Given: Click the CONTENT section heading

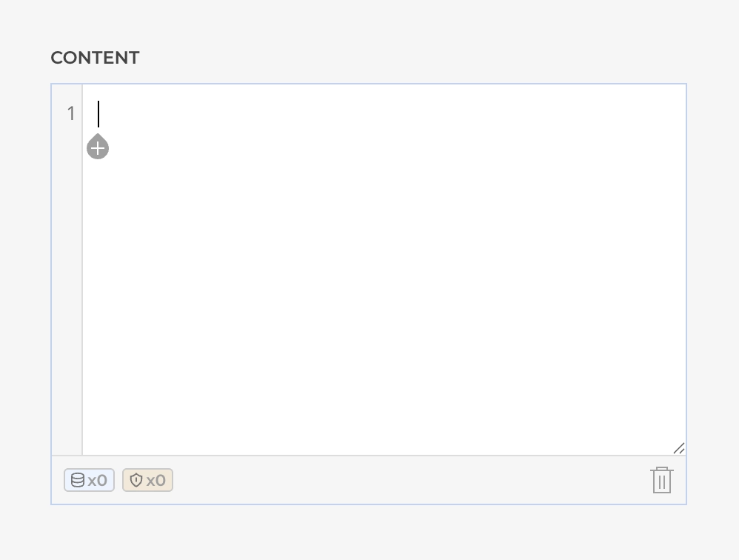Looking at the screenshot, I should pyautogui.click(x=95, y=58).
